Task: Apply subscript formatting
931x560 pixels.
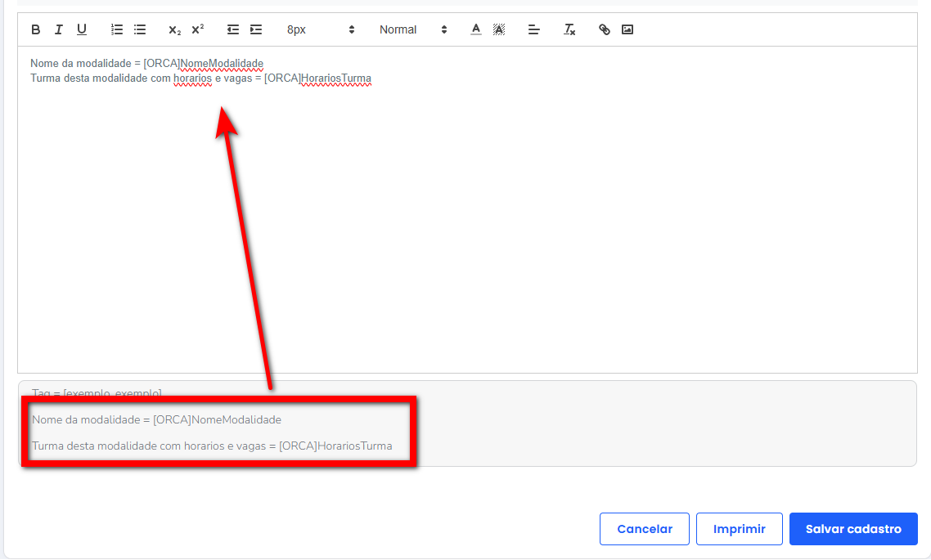Action: [174, 29]
